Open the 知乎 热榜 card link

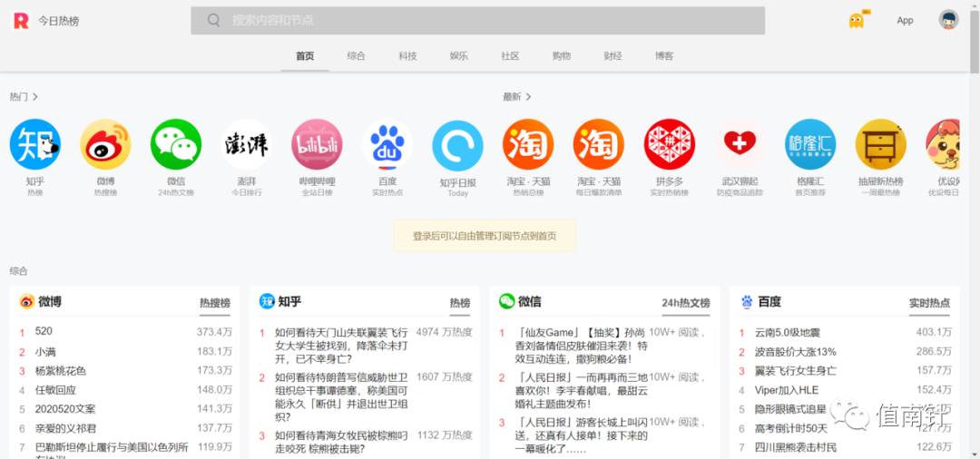point(460,304)
